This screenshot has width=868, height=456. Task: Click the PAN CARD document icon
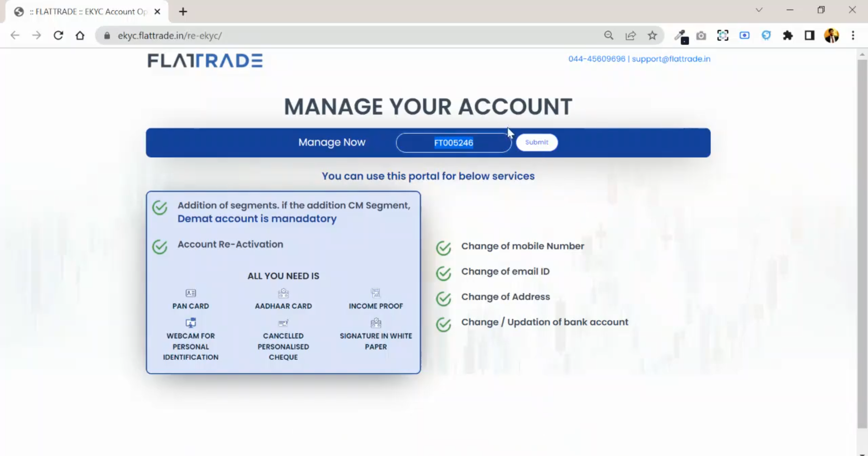(190, 293)
